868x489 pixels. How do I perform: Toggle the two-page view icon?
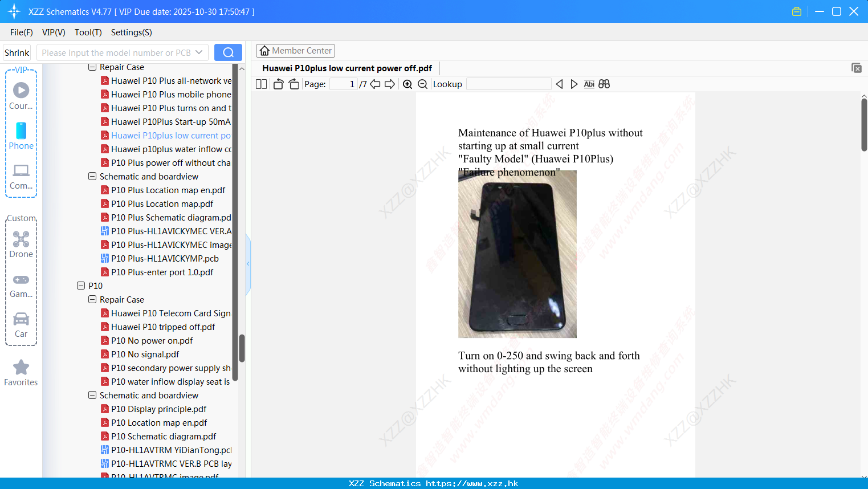261,84
